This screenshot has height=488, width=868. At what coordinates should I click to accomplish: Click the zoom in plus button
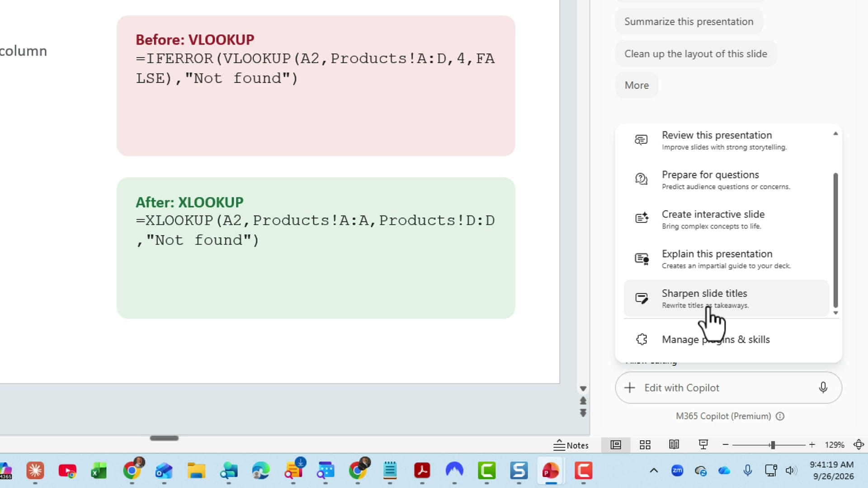pos(812,445)
